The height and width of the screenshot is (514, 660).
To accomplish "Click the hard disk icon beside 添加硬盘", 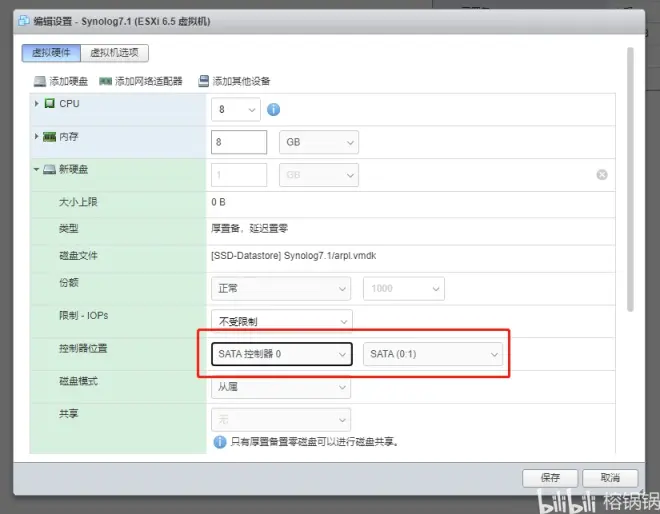I will coord(40,81).
